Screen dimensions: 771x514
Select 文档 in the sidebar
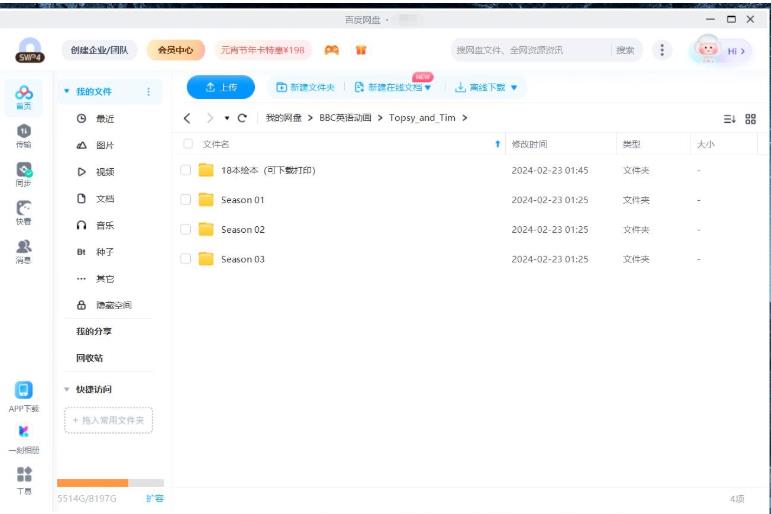(x=105, y=199)
